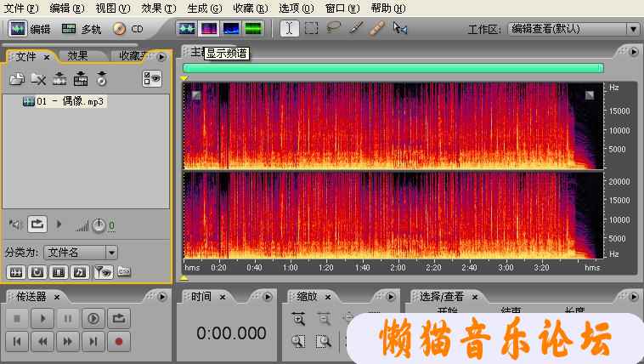
Task: Select the Marquee Selection tool
Action: pos(311,28)
